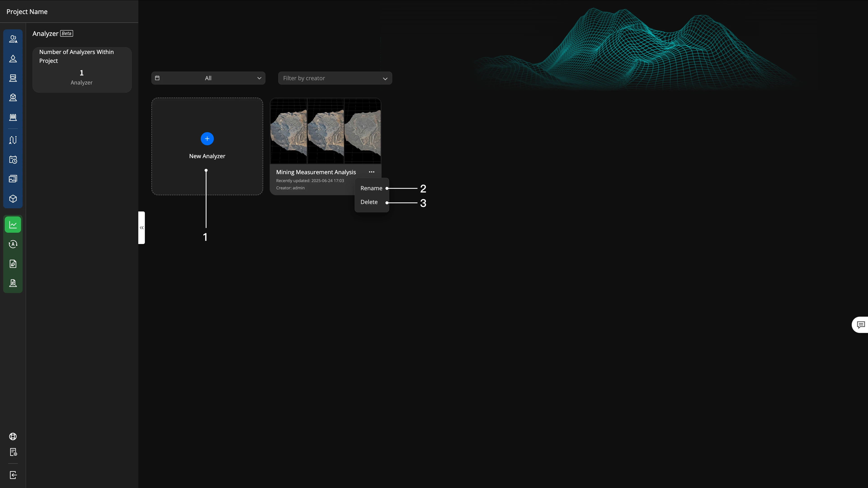Click the Recently updated 2025-06-24 17:03 text

310,181
